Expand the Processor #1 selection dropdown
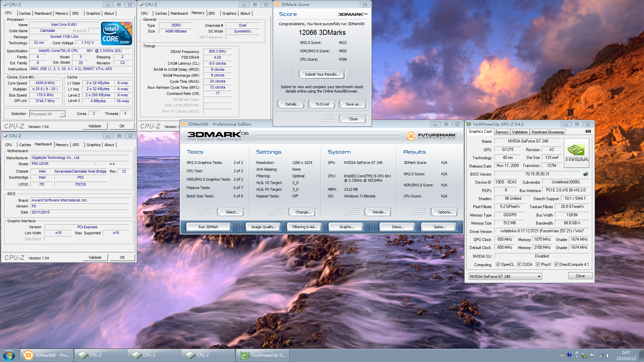The width and height of the screenshot is (644, 362). tap(62, 114)
